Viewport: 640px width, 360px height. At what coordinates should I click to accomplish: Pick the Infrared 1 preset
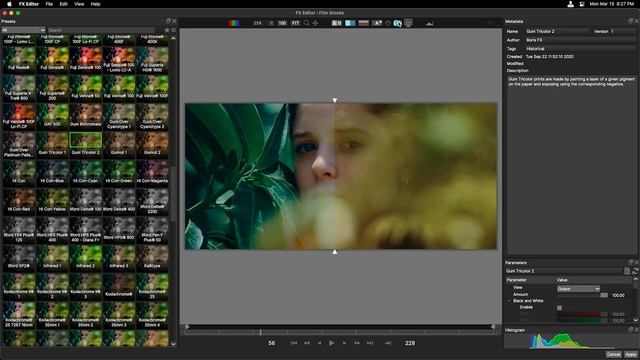click(x=52, y=258)
